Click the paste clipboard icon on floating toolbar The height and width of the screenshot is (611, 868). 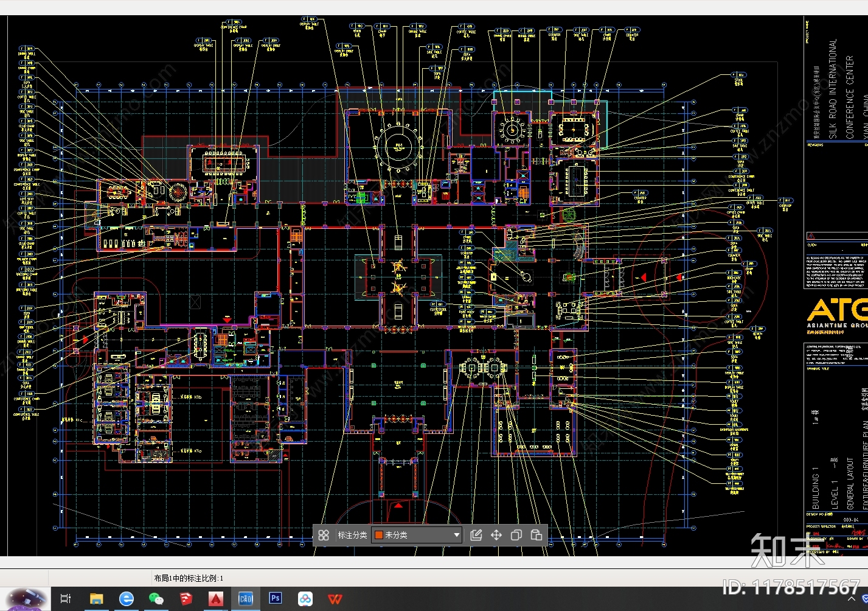point(536,535)
